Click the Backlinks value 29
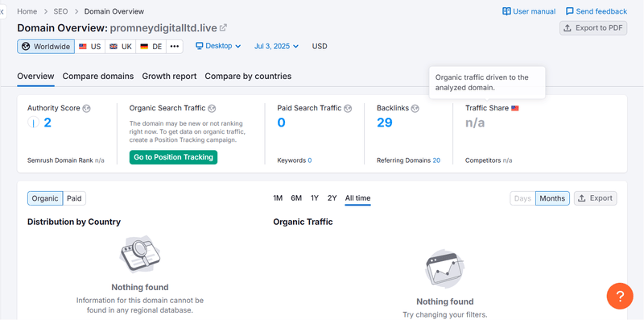 (385, 123)
